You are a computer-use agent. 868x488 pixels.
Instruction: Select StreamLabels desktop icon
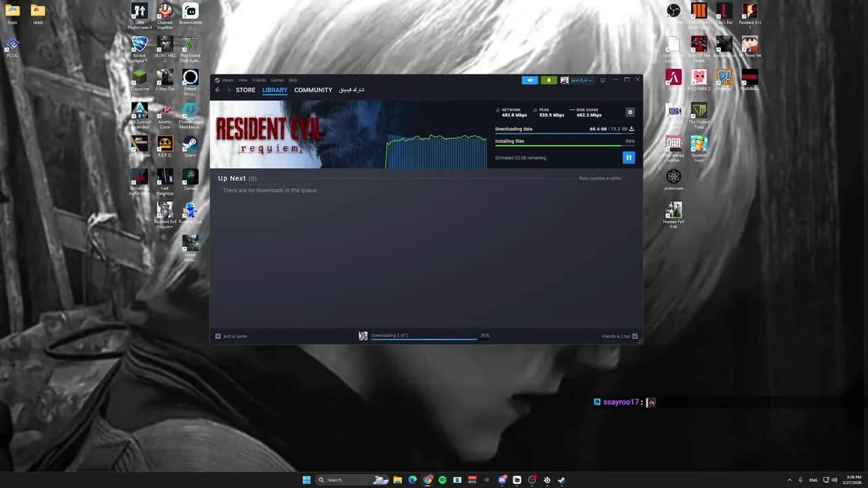(x=191, y=14)
